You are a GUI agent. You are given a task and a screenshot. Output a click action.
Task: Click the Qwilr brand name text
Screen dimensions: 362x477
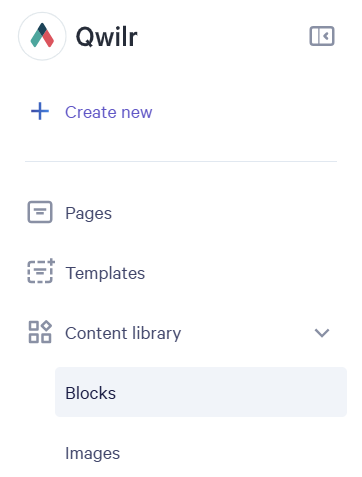pyautogui.click(x=107, y=37)
